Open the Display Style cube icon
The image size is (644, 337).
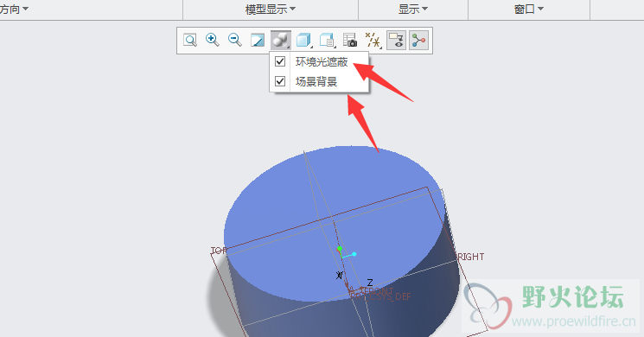click(304, 41)
